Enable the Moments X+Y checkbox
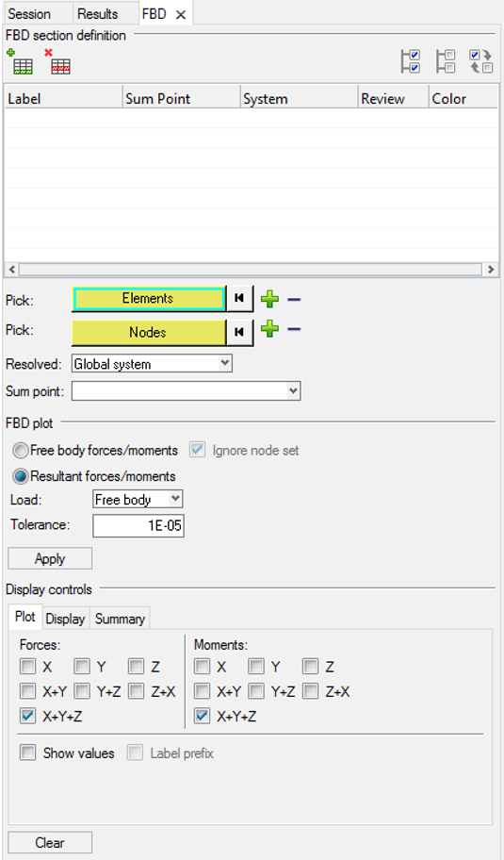The width and height of the screenshot is (504, 860). pyautogui.click(x=203, y=691)
